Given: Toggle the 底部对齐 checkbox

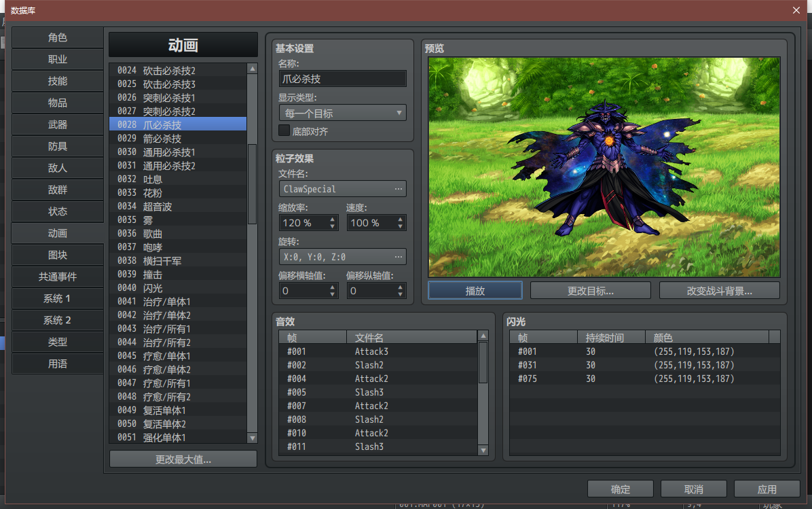Looking at the screenshot, I should [284, 130].
